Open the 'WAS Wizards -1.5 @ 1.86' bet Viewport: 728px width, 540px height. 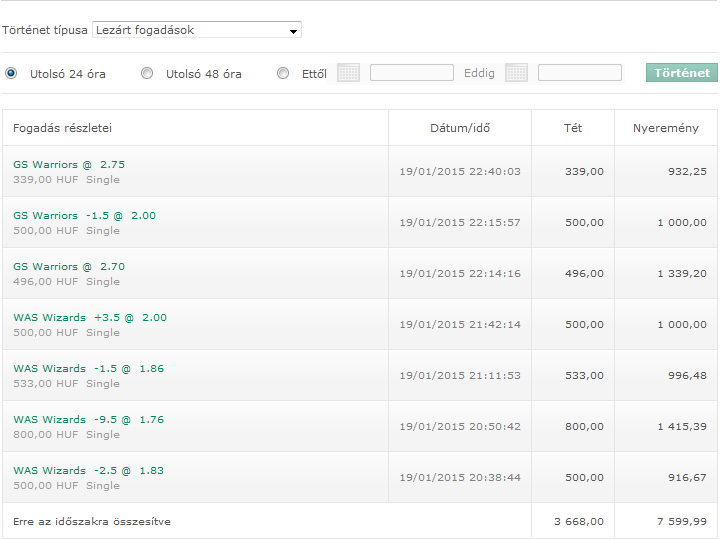point(88,369)
